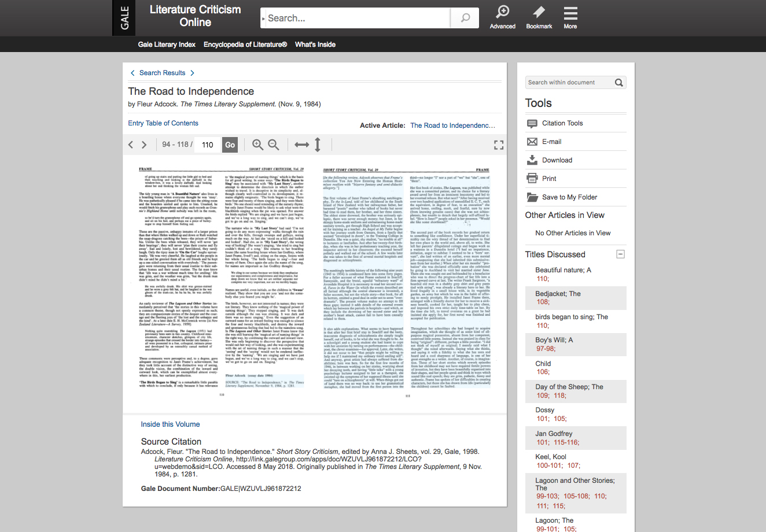Viewport: 766px width, 532px height.
Task: Open page 106 under Child
Action: pyautogui.click(x=542, y=372)
